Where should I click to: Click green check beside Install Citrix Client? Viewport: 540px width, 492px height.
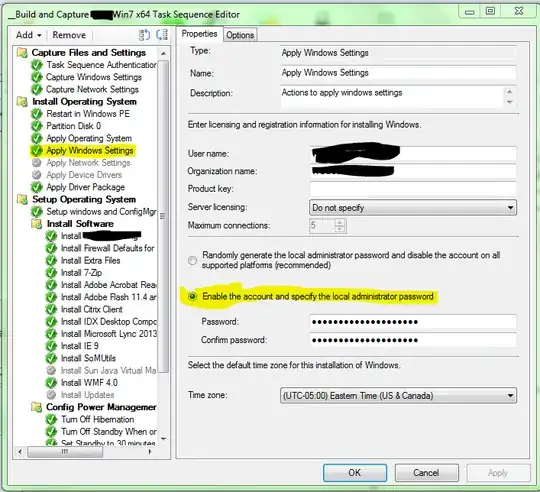(51, 309)
